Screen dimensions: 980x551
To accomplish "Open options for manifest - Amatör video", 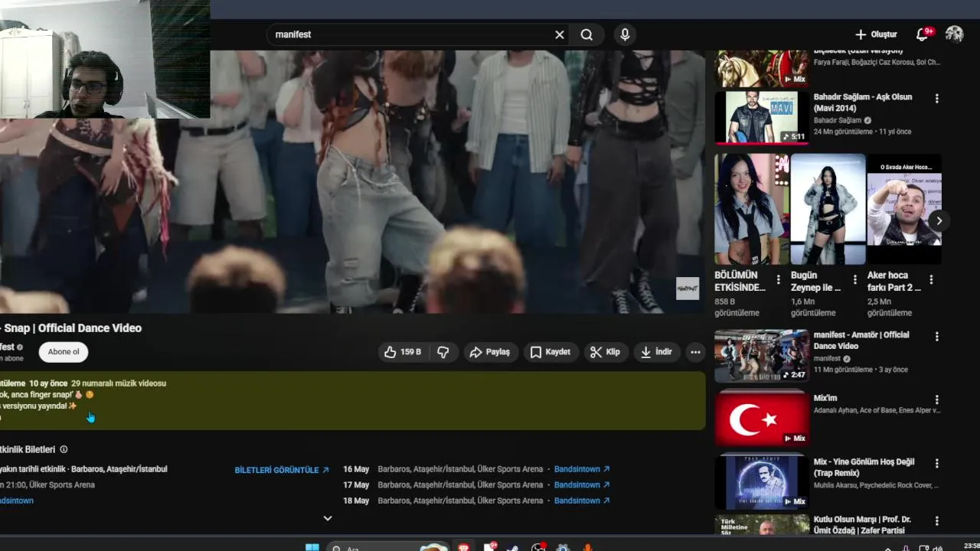I will (936, 336).
